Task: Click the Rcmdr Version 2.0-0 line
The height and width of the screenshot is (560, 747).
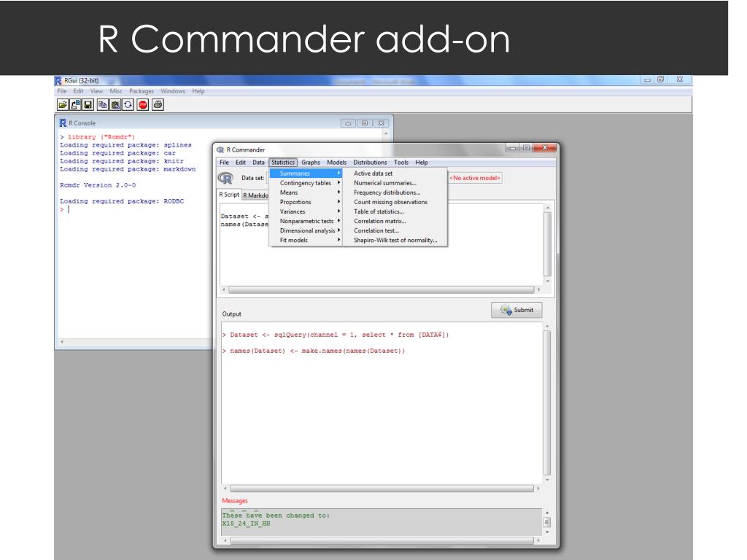Action: (x=98, y=185)
